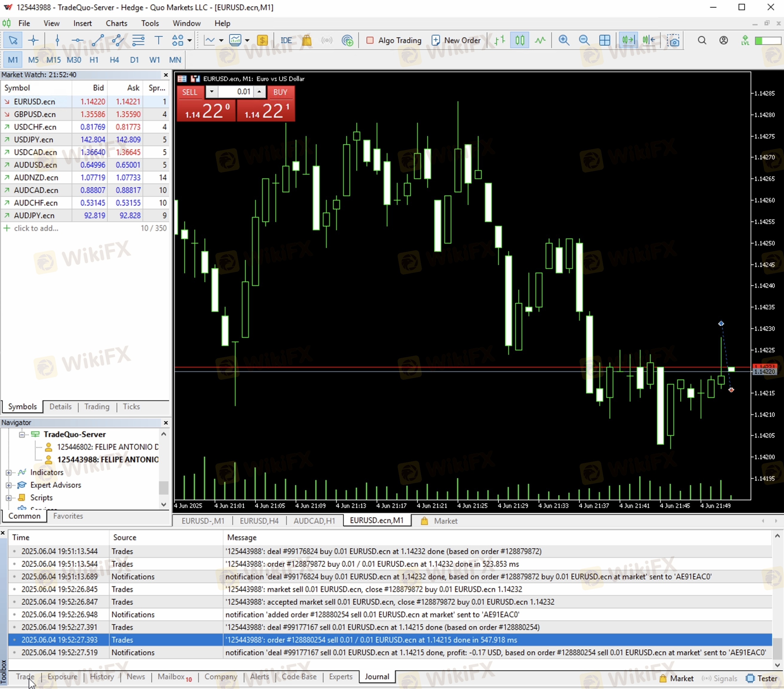The height and width of the screenshot is (689, 784).
Task: Select the text label tool
Action: pos(158,40)
